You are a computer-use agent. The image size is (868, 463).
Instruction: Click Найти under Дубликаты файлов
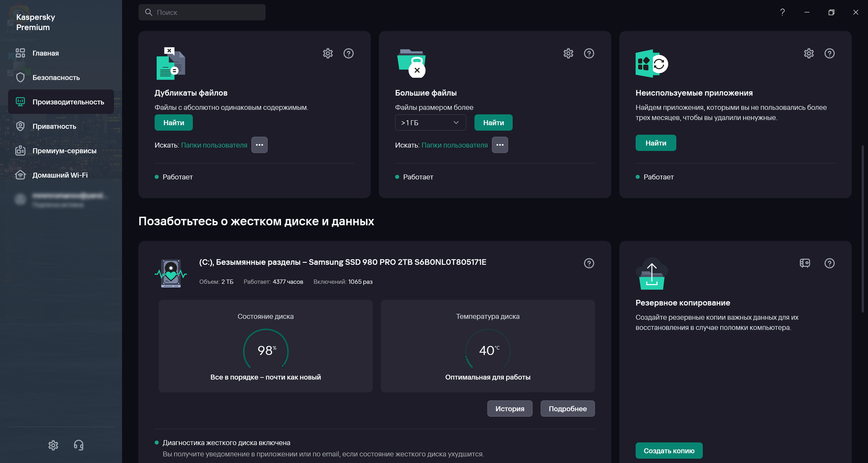(174, 123)
